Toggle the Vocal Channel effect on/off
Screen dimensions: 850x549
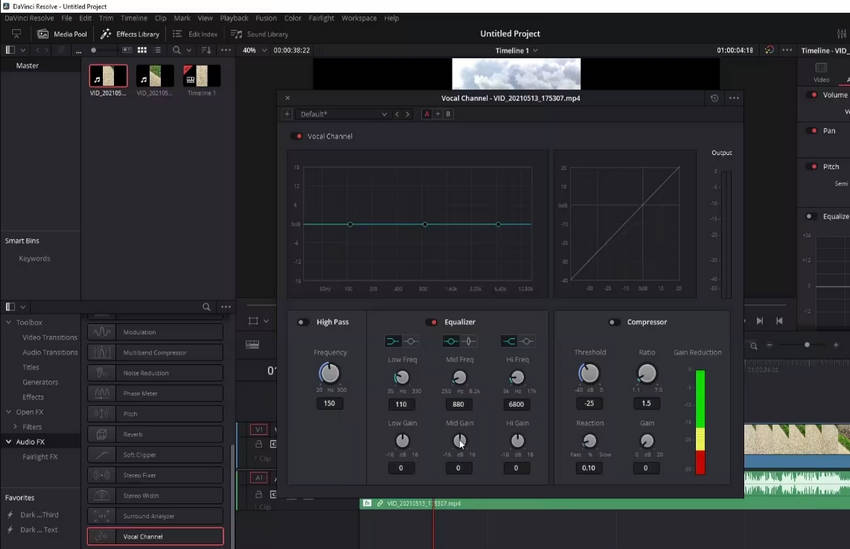tap(297, 136)
